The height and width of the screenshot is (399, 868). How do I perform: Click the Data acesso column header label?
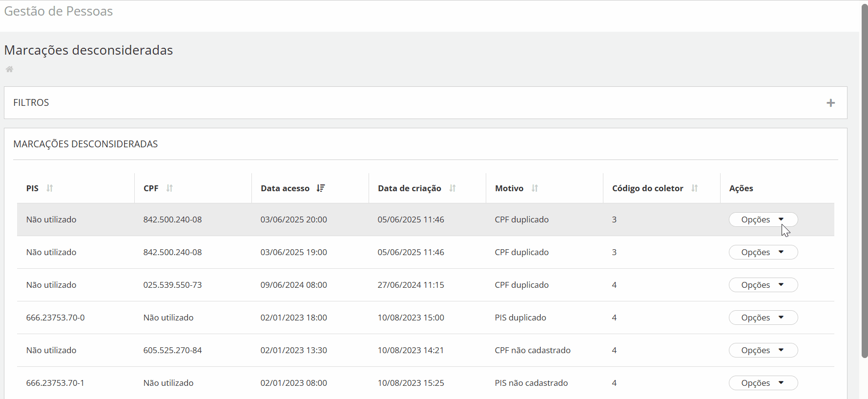coord(285,188)
